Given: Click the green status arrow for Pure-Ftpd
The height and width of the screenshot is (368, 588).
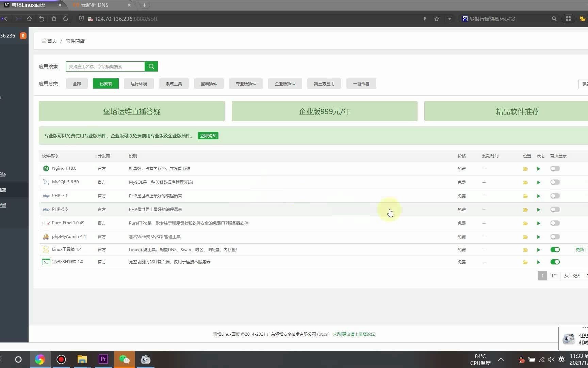Looking at the screenshot, I should (x=539, y=223).
